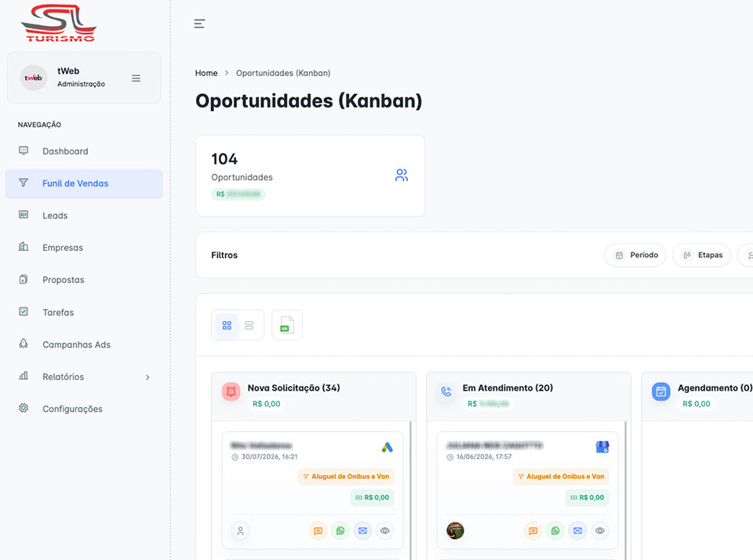Click the 30/07/2026, 16:21 date text
Screen dimensions: 753x560
269,456
